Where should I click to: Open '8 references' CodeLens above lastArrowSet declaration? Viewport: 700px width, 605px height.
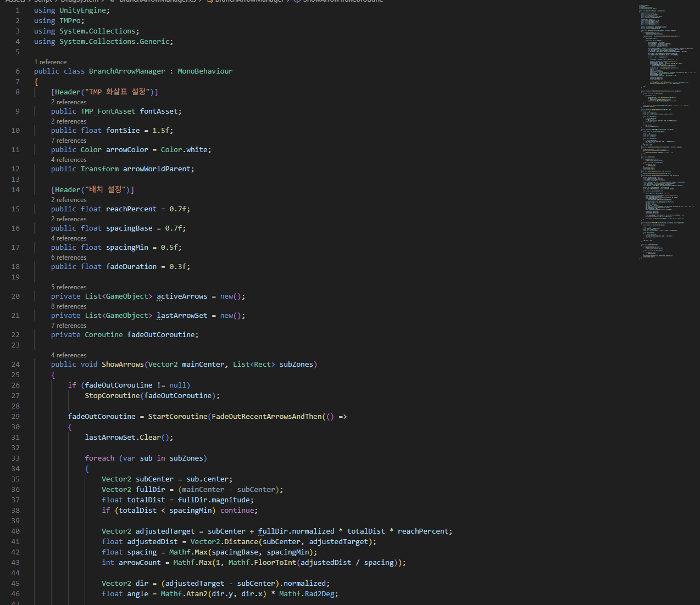click(69, 306)
